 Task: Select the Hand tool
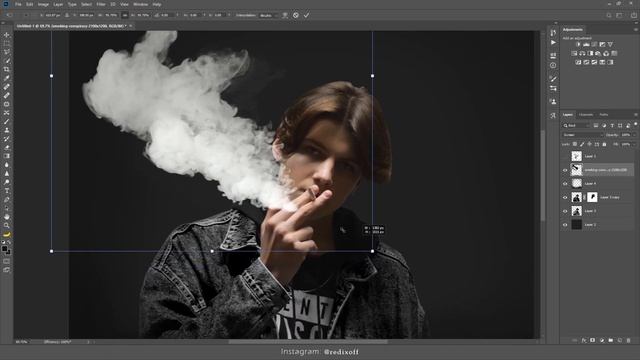point(7,217)
